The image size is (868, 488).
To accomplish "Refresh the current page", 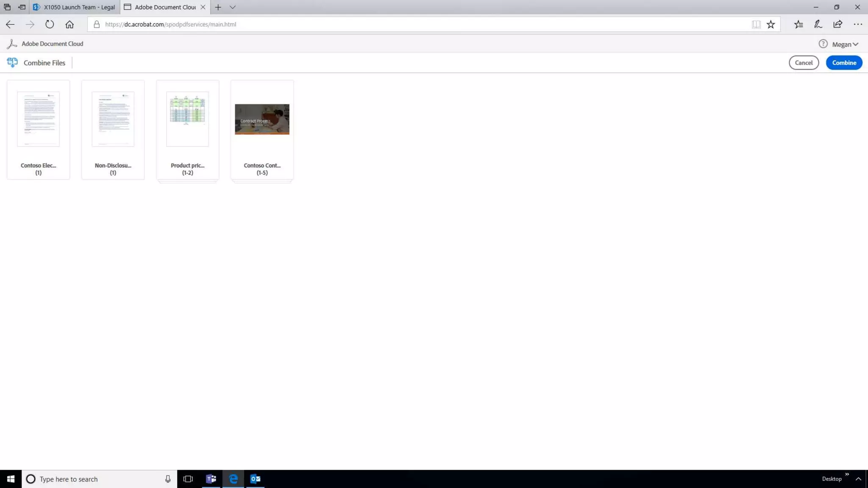I will click(50, 24).
